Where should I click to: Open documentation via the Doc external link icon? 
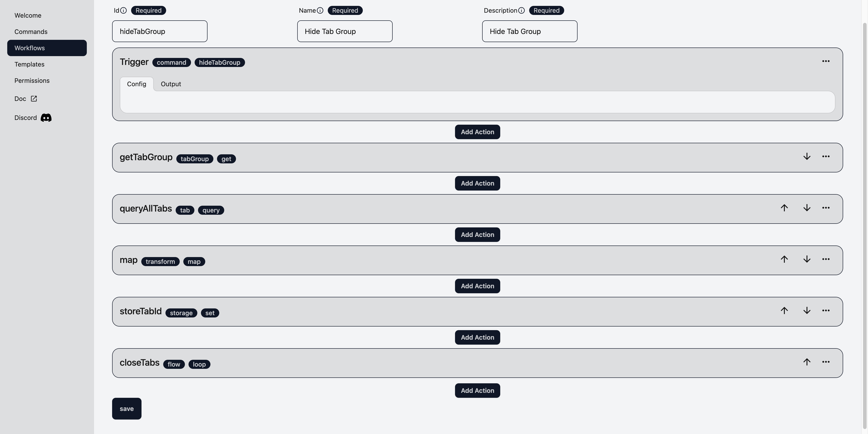33,98
